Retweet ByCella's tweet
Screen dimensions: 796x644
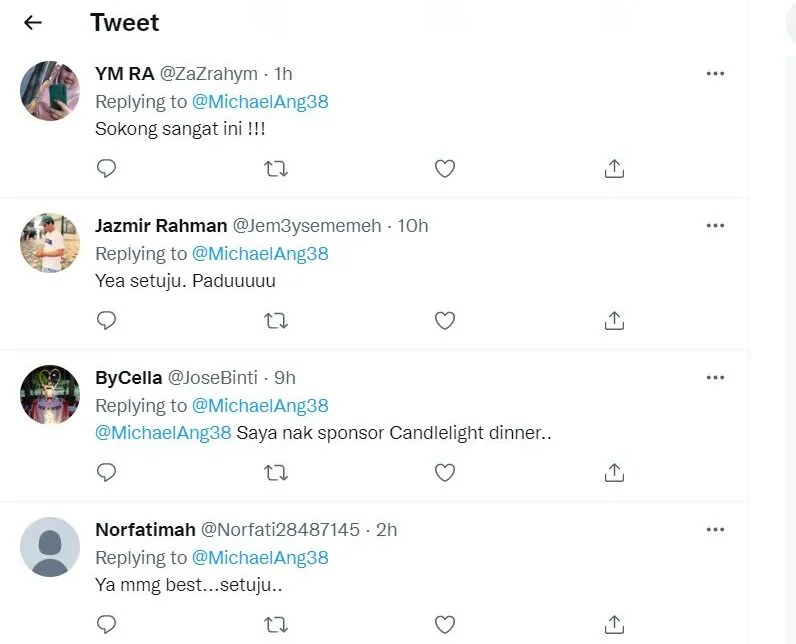pos(275,472)
